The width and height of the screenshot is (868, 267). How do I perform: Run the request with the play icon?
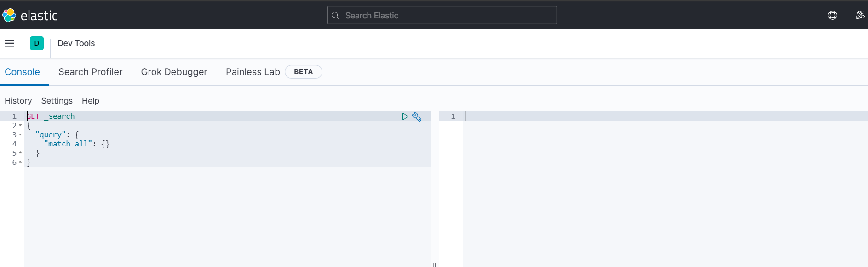(405, 116)
